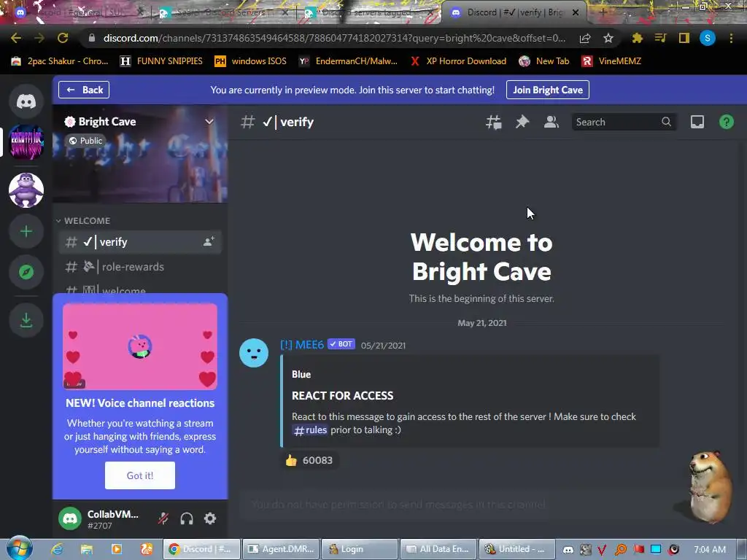Screen dimensions: 747x560
Task: Open Discord home direct messages icon
Action: click(26, 101)
